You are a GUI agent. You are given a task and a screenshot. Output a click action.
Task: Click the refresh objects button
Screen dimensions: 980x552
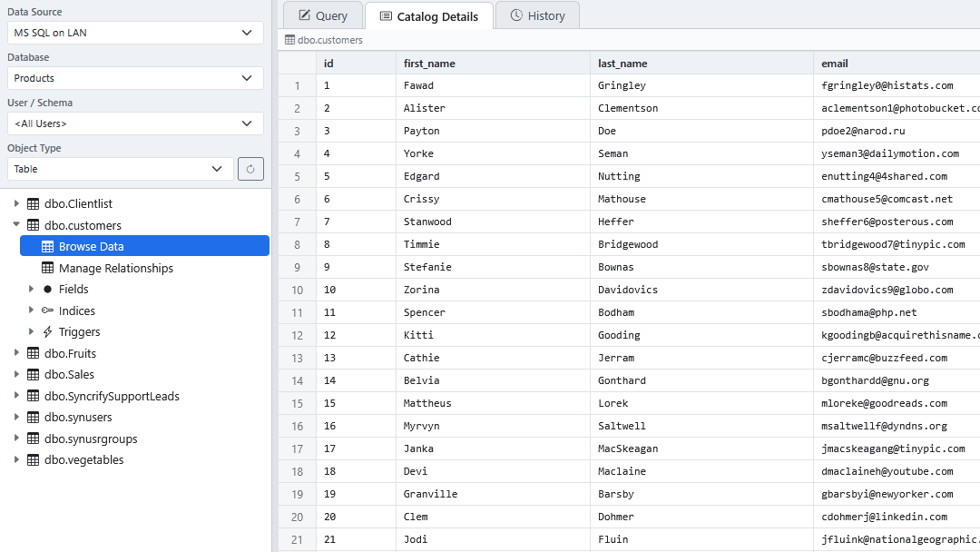250,169
